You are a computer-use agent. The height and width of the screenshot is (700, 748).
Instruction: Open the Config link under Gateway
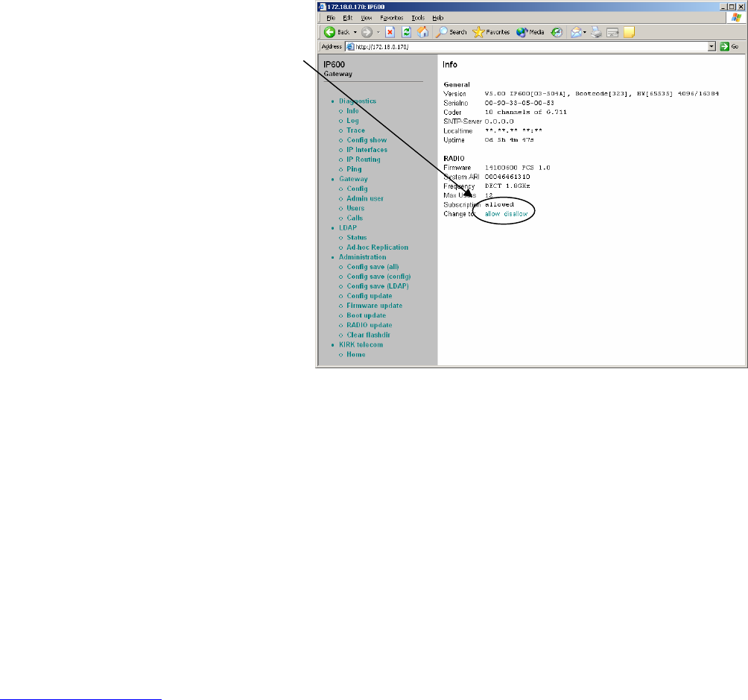click(357, 189)
